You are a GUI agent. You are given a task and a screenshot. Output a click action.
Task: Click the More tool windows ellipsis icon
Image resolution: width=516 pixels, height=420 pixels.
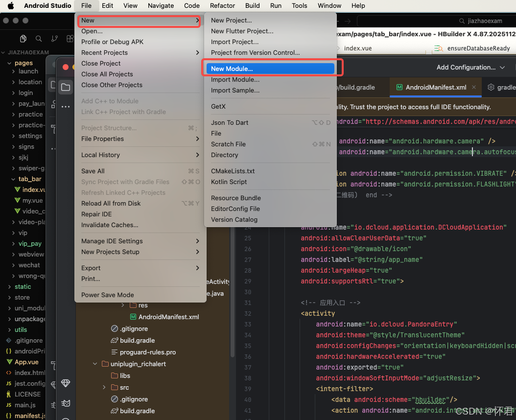click(x=66, y=107)
